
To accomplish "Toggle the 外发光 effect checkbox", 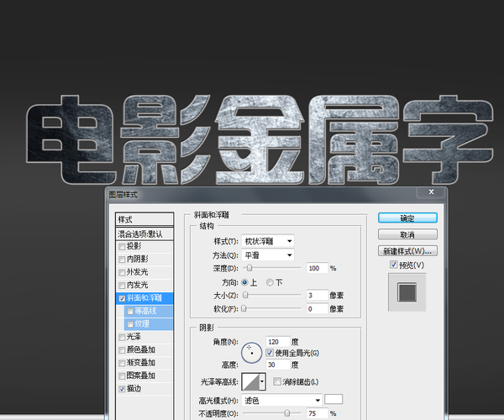I will pyautogui.click(x=123, y=272).
